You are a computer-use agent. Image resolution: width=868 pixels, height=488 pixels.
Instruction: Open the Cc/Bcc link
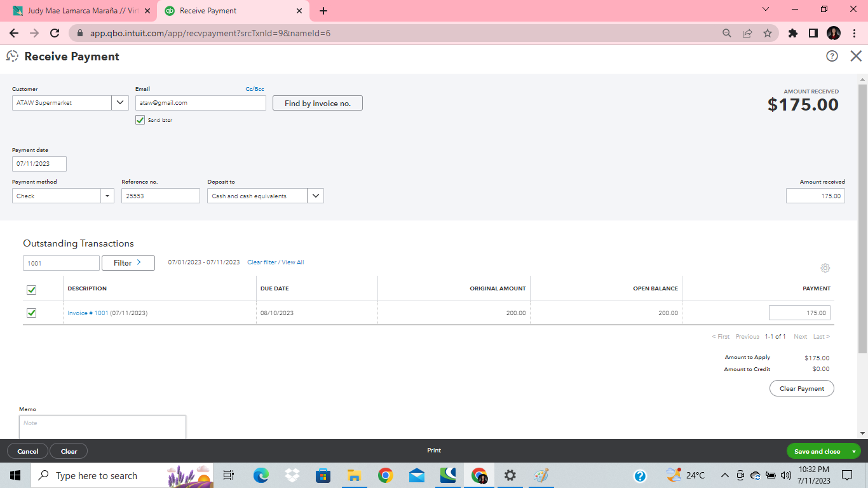(255, 89)
